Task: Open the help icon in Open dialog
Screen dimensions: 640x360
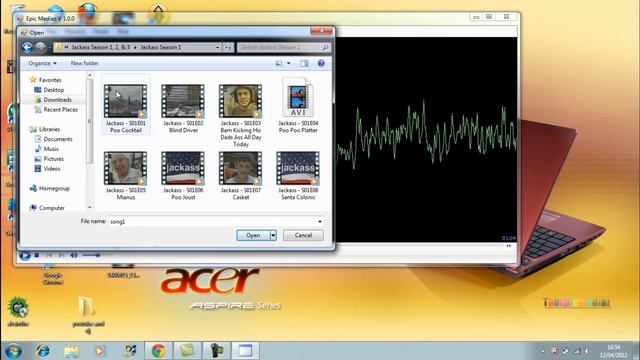Action: pyautogui.click(x=321, y=63)
